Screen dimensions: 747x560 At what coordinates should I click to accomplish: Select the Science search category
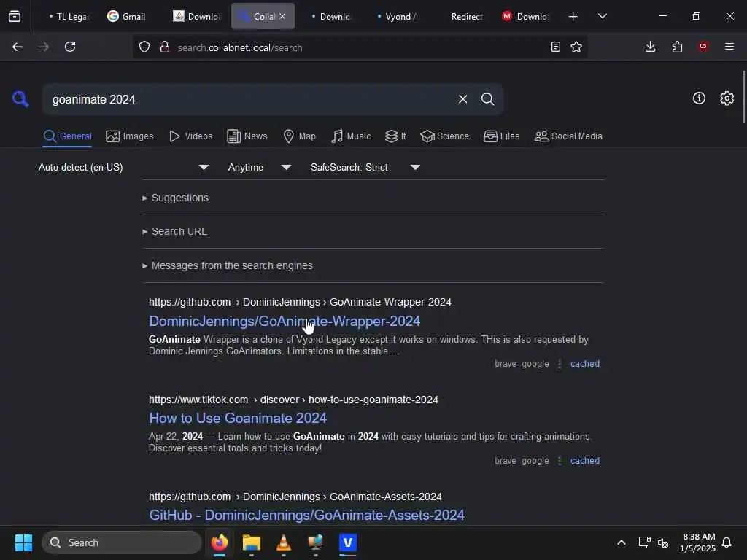coord(444,136)
